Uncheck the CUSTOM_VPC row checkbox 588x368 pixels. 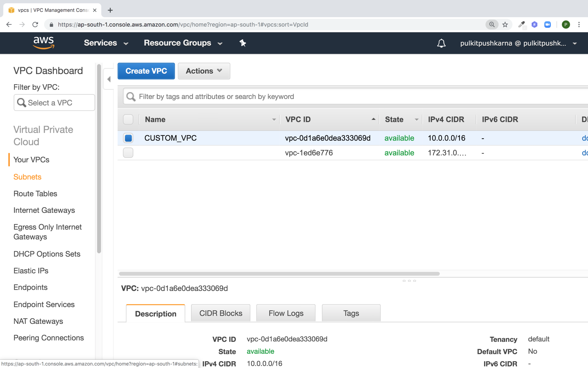tap(128, 138)
